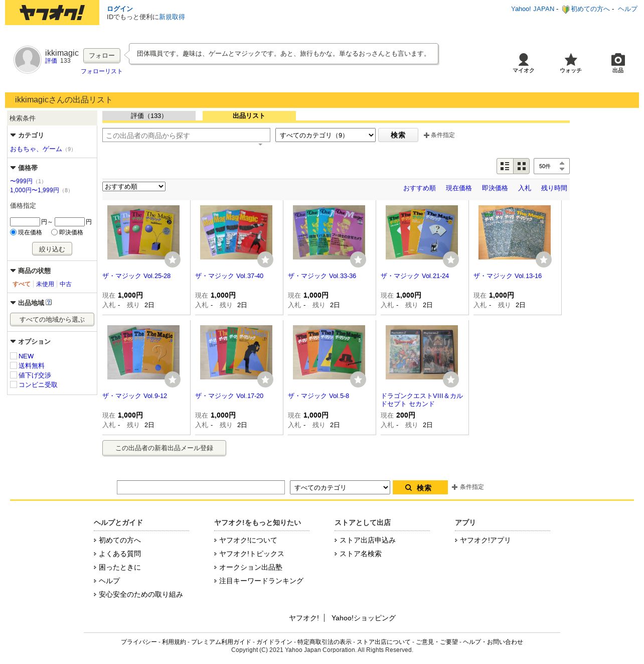Screen dimensions: 644x664
Task: Filter by 1,000円〜1,999円 price range
Action: 35,190
